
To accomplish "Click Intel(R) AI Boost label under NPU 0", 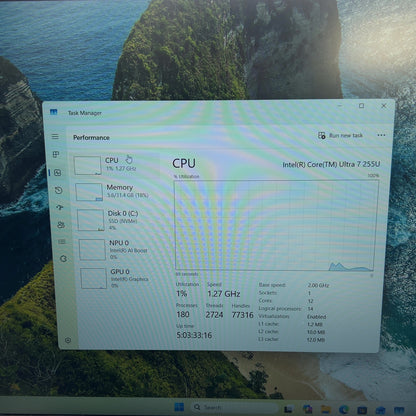I will pos(128,250).
